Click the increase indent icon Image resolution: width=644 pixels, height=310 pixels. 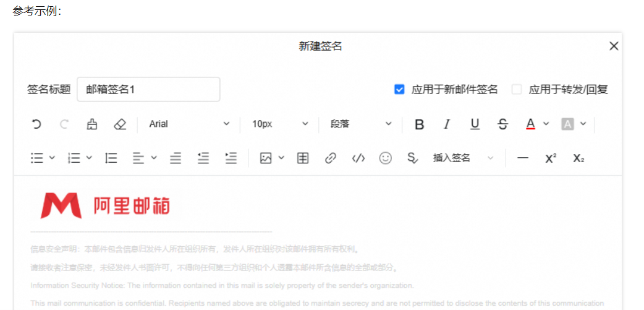(x=231, y=158)
